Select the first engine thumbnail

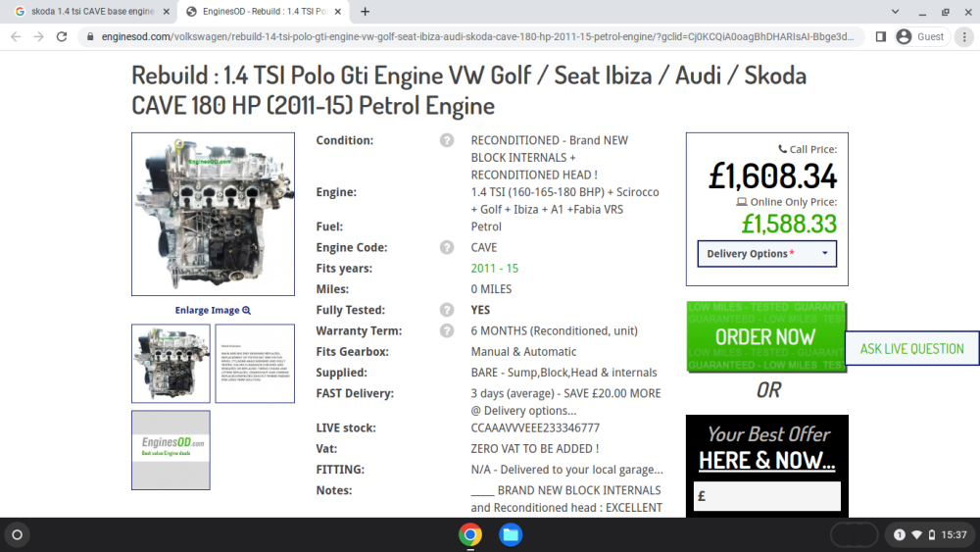click(x=171, y=363)
